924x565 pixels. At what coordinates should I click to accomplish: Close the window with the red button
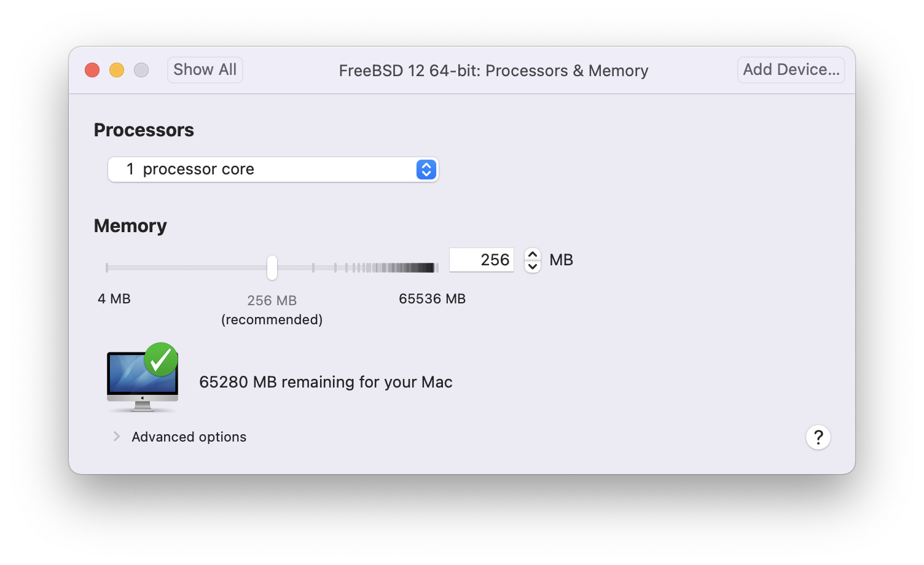click(x=92, y=70)
